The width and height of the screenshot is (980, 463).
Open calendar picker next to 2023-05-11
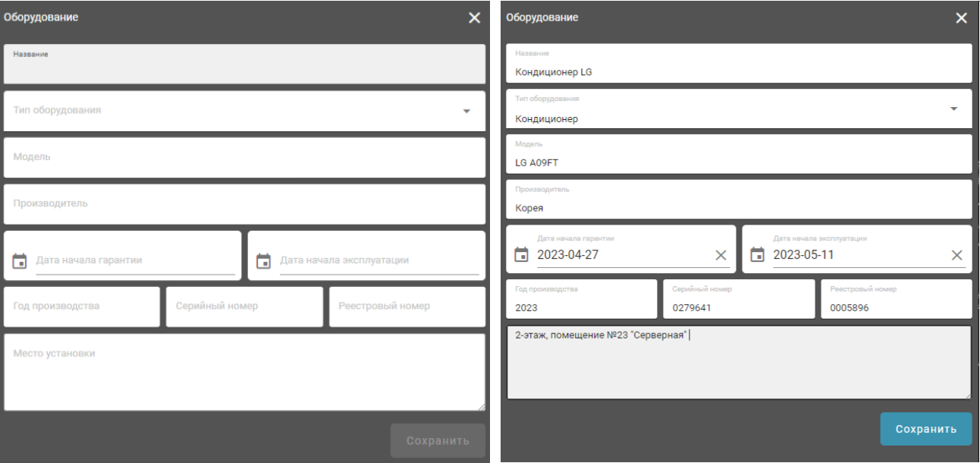click(757, 255)
